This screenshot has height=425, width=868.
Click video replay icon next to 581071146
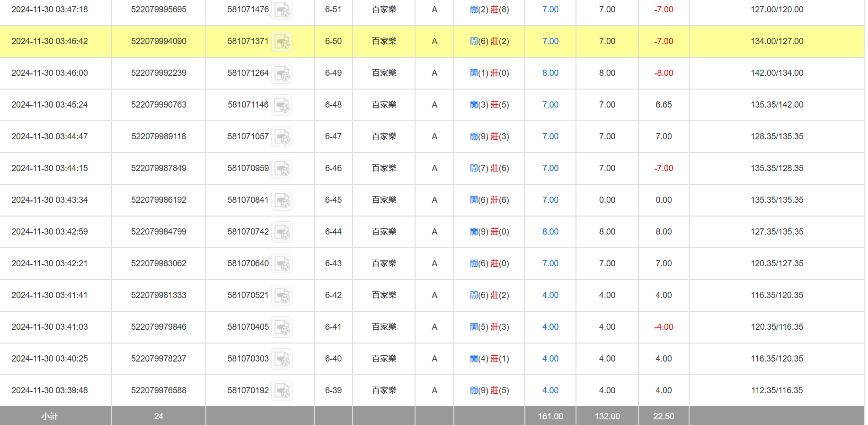coord(282,105)
